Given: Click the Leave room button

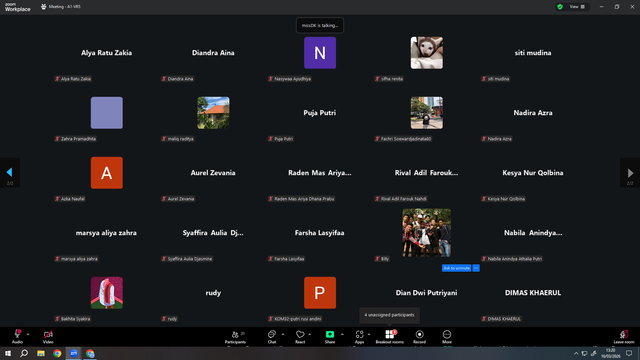Looking at the screenshot, I should [x=624, y=337].
